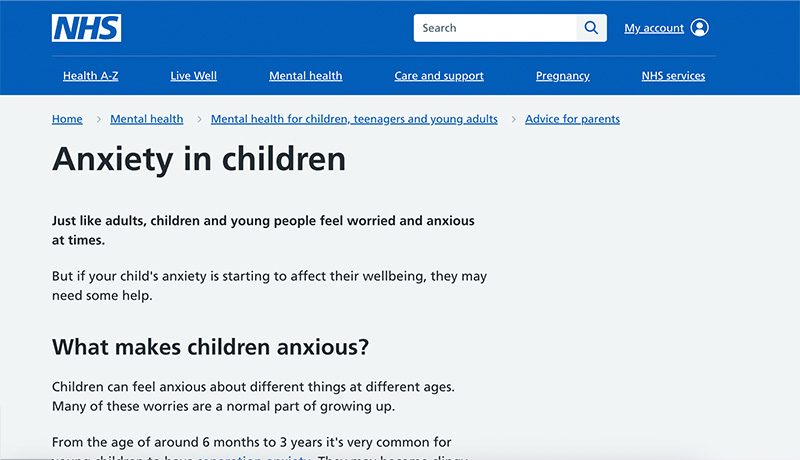Open the Health A-Z menu item
This screenshot has width=800, height=460.
(x=90, y=76)
